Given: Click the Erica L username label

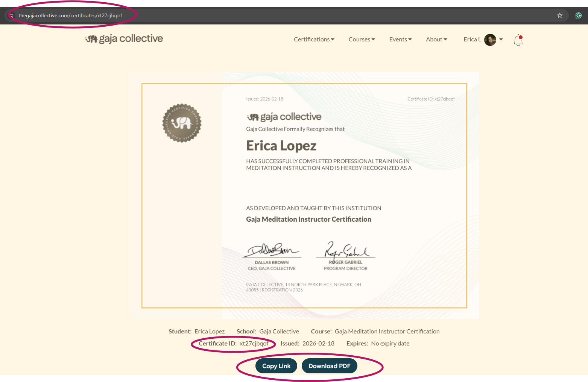Looking at the screenshot, I should 472,40.
